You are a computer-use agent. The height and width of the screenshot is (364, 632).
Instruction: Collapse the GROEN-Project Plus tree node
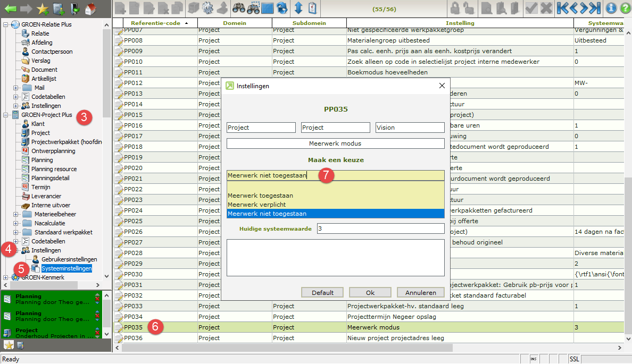(6, 115)
